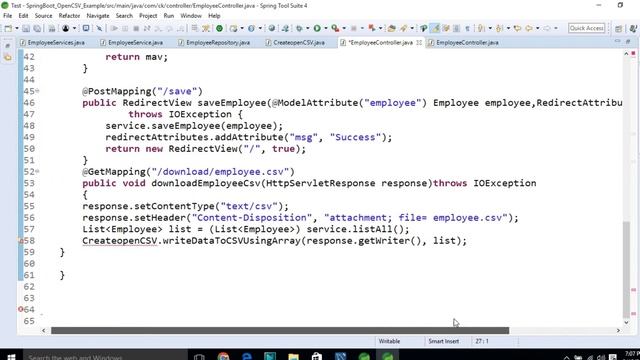Click the Debug bug toolbar icon
640x360 pixels.
tap(299, 28)
